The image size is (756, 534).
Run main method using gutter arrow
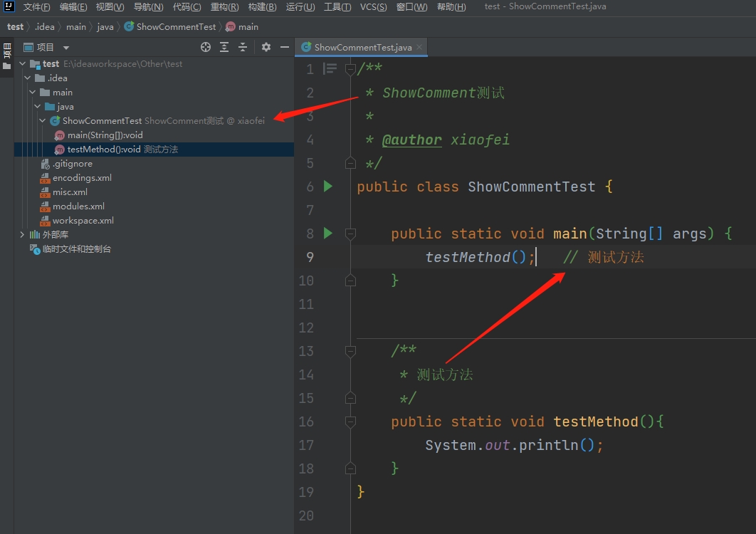tap(328, 233)
